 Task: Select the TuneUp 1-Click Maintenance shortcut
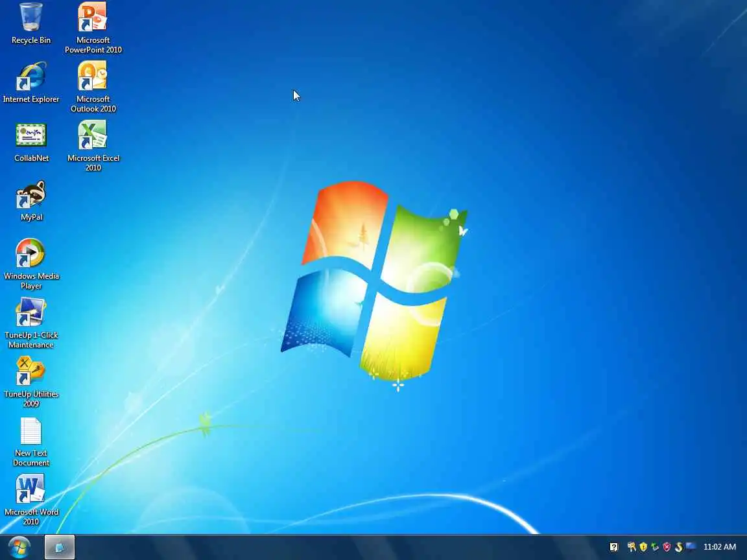click(31, 323)
